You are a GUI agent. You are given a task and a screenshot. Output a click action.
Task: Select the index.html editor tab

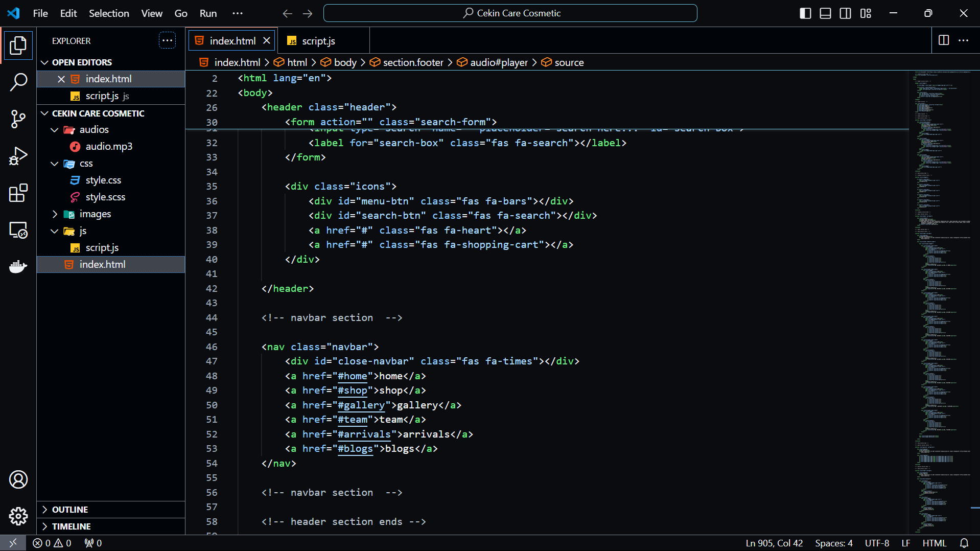coord(232,40)
